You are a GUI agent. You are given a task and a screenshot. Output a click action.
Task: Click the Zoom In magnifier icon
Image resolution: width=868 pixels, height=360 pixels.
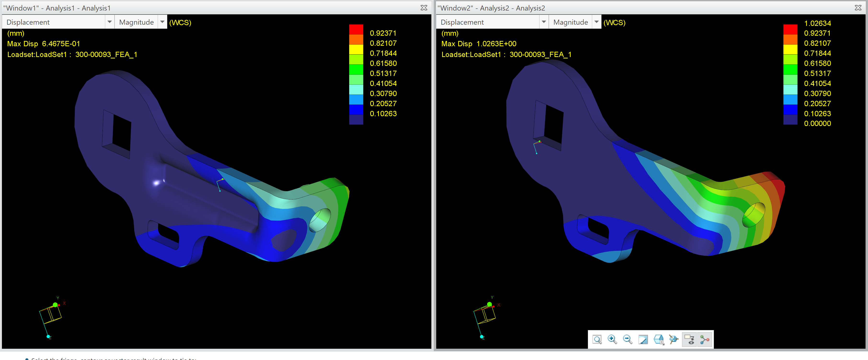[x=612, y=339]
